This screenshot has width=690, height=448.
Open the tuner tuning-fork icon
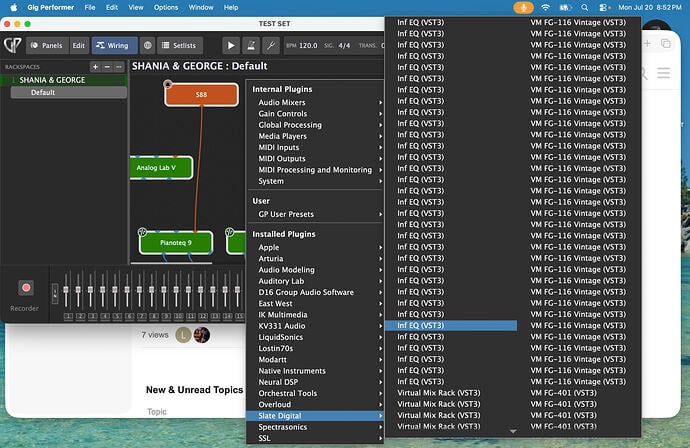point(271,45)
